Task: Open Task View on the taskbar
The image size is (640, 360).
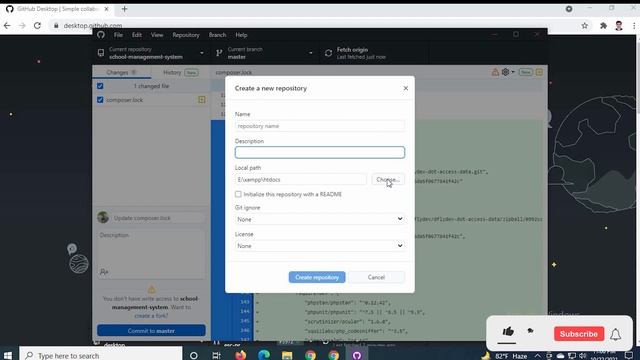Action: [216, 356]
